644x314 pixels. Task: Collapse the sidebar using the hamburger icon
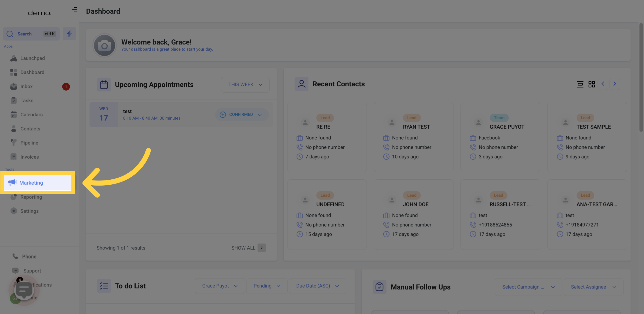point(74,10)
